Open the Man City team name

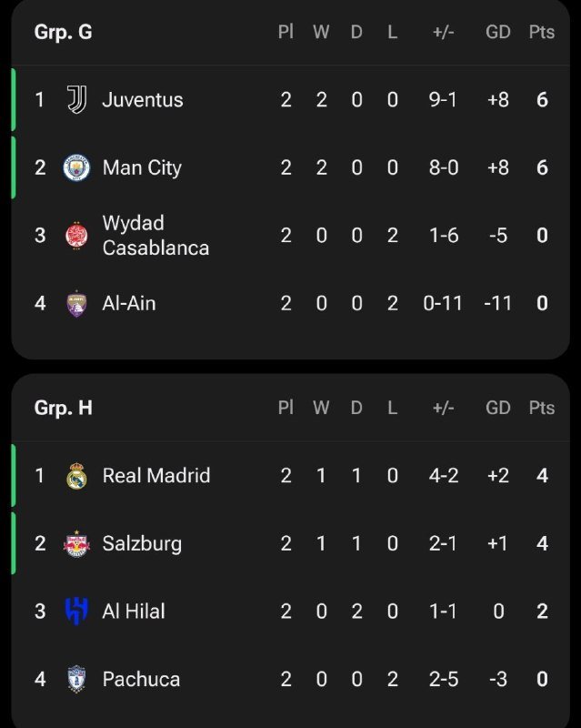point(142,168)
